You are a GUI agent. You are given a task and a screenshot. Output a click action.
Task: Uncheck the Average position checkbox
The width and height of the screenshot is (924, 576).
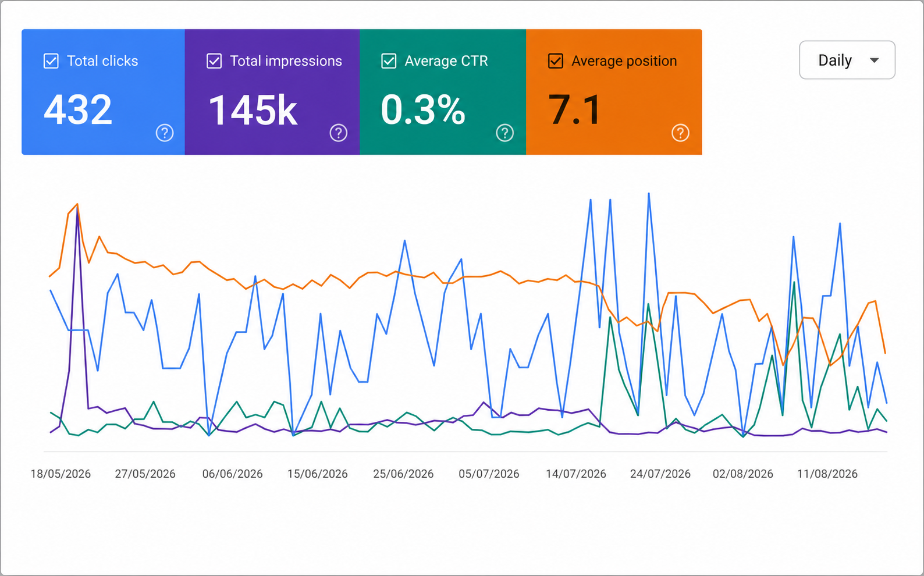(556, 61)
